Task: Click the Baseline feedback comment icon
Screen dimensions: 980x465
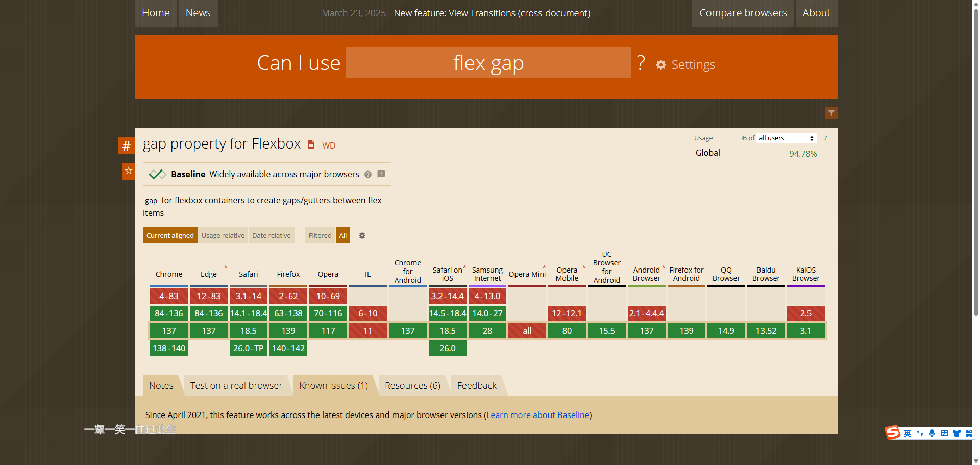Action: 381,174
